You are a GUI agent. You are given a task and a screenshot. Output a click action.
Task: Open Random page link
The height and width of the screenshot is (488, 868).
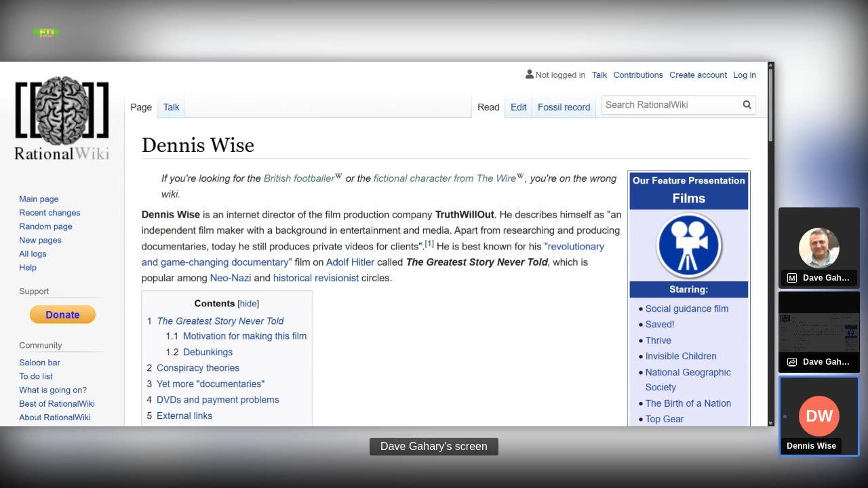(45, 226)
